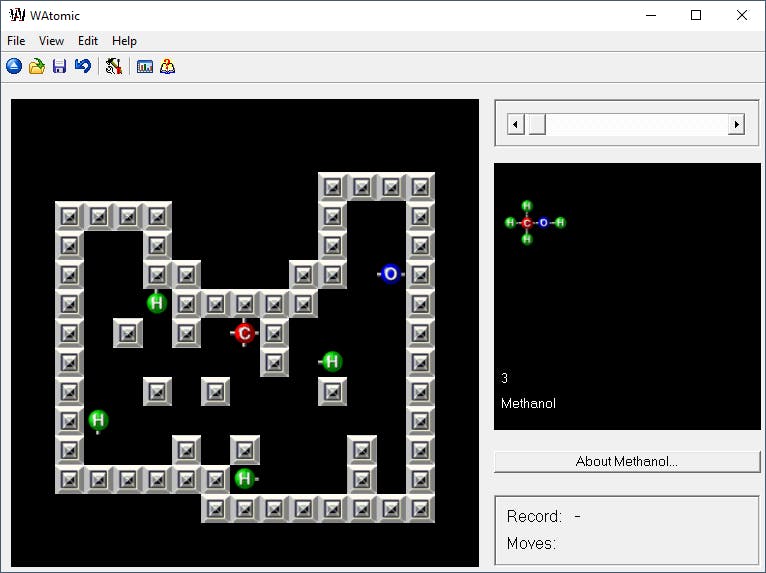
Task: Click the Record label
Action: pos(534,516)
